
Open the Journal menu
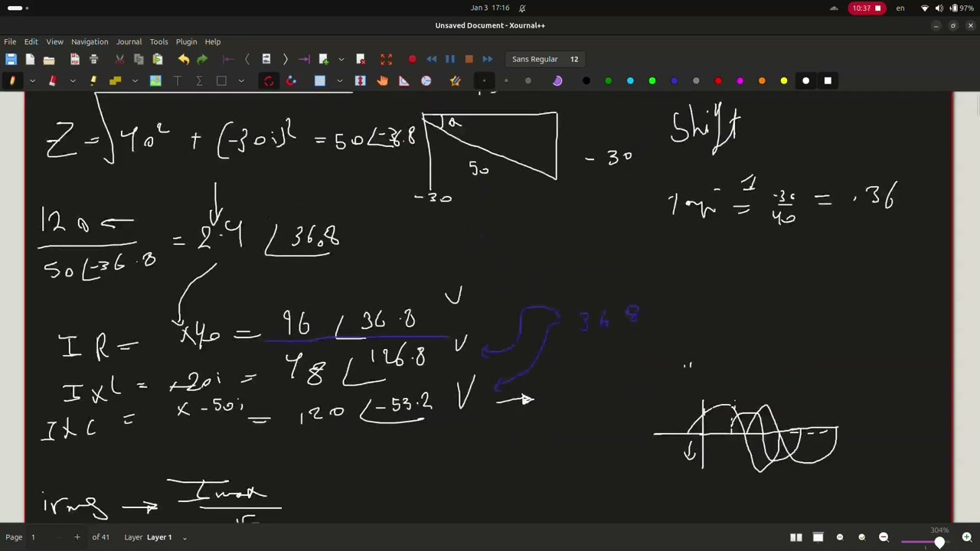pyautogui.click(x=129, y=41)
